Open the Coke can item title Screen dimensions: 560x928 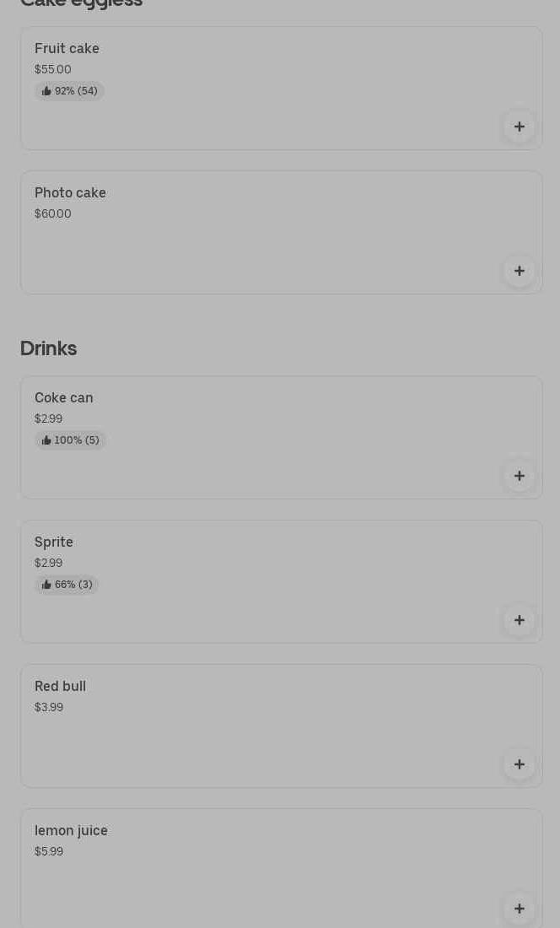(63, 398)
